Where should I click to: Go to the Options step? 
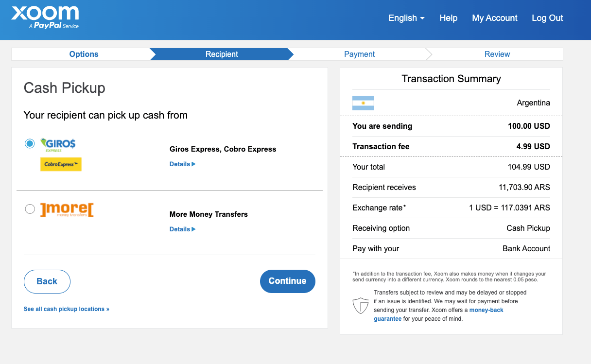click(84, 54)
